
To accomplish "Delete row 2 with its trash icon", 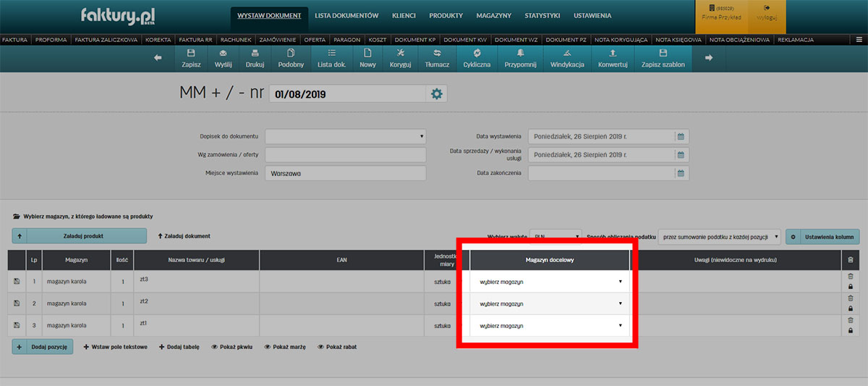I will 850,298.
